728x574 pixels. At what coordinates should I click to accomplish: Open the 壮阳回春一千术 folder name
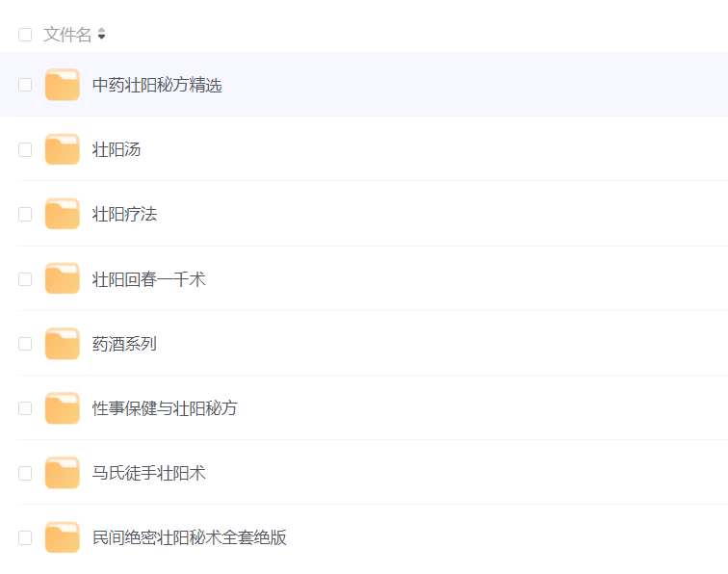148,279
